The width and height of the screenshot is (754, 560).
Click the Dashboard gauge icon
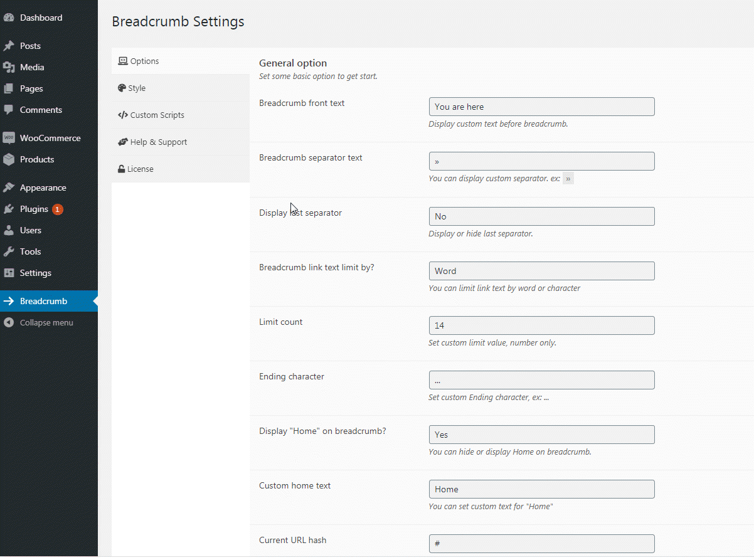9,18
